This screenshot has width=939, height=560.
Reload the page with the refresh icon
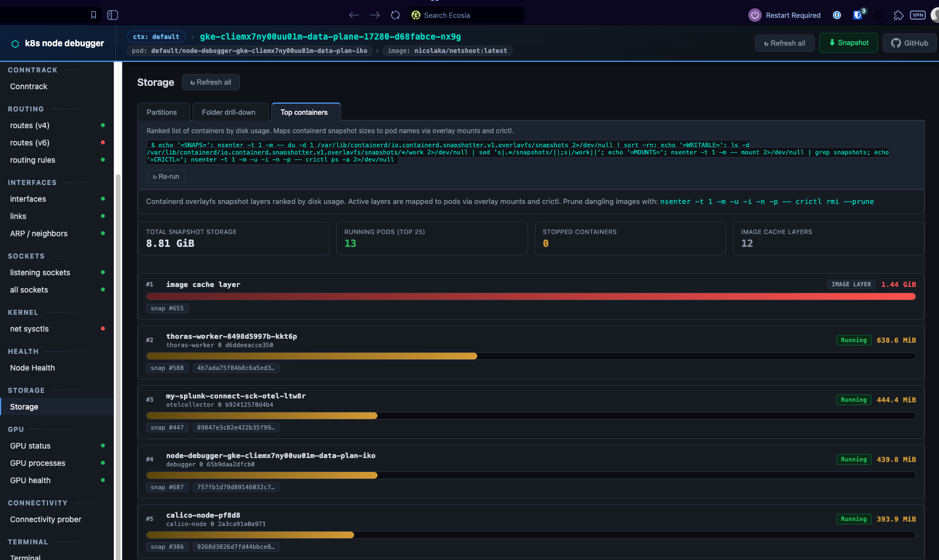click(395, 15)
